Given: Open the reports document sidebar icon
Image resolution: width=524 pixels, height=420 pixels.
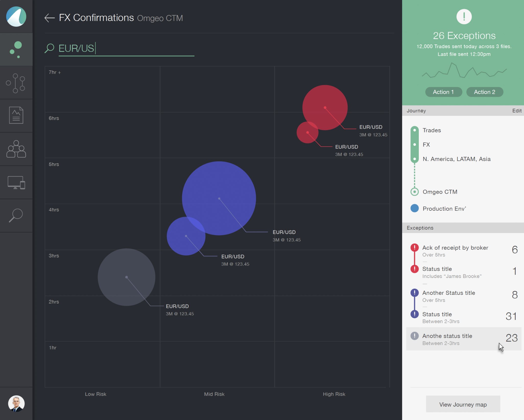Looking at the screenshot, I should [16, 115].
